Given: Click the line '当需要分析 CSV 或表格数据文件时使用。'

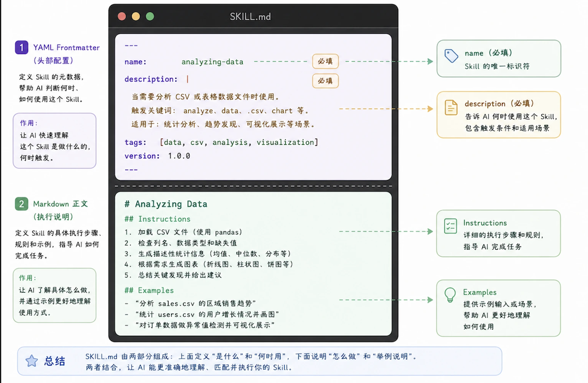Looking at the screenshot, I should pos(205,97).
